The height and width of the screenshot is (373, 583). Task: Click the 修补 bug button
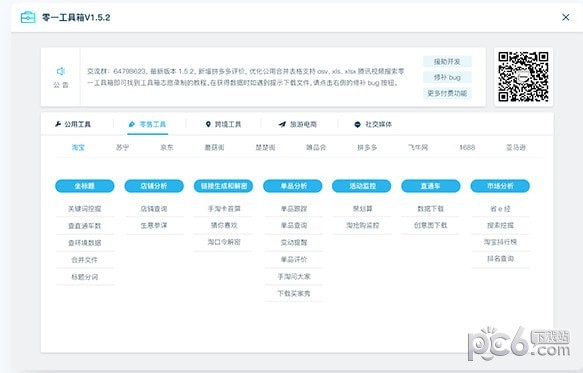pyautogui.click(x=447, y=77)
